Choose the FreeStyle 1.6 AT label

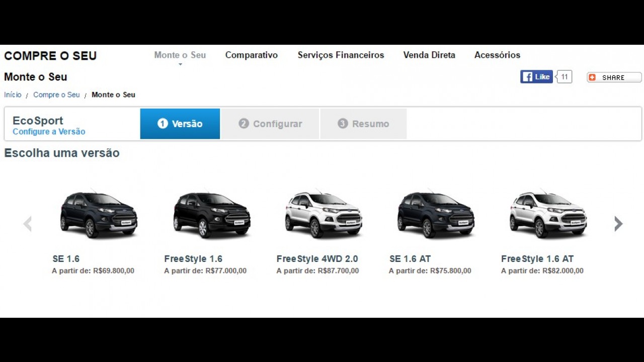[x=537, y=259]
